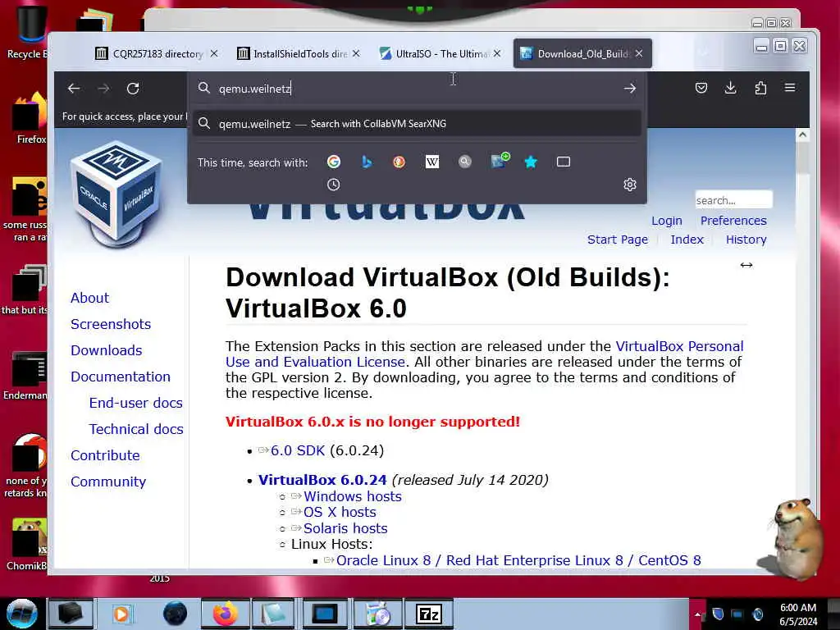Screen dimensions: 840x630
Task: Select the search engine icon with green plus
Action: tap(500, 161)
